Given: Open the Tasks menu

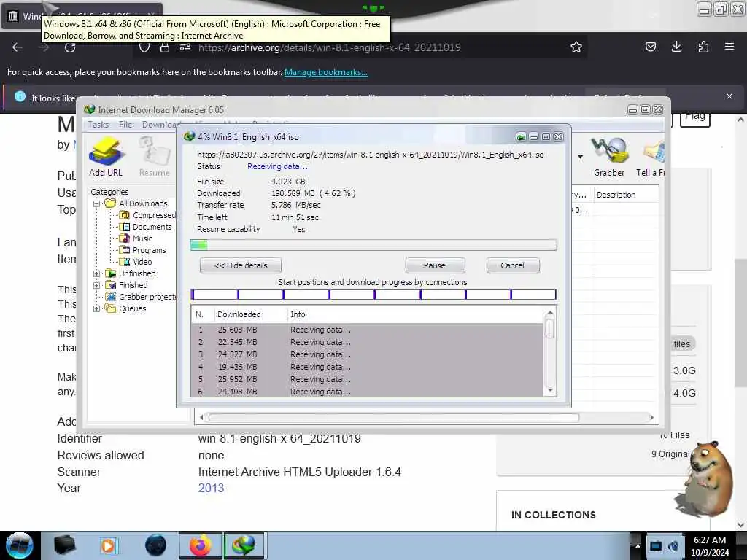Looking at the screenshot, I should click(x=98, y=125).
